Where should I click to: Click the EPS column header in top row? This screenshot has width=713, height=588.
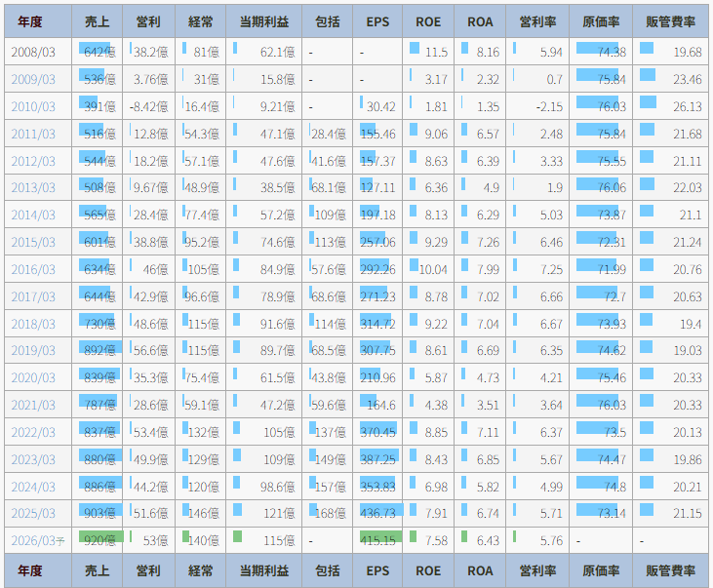point(378,20)
